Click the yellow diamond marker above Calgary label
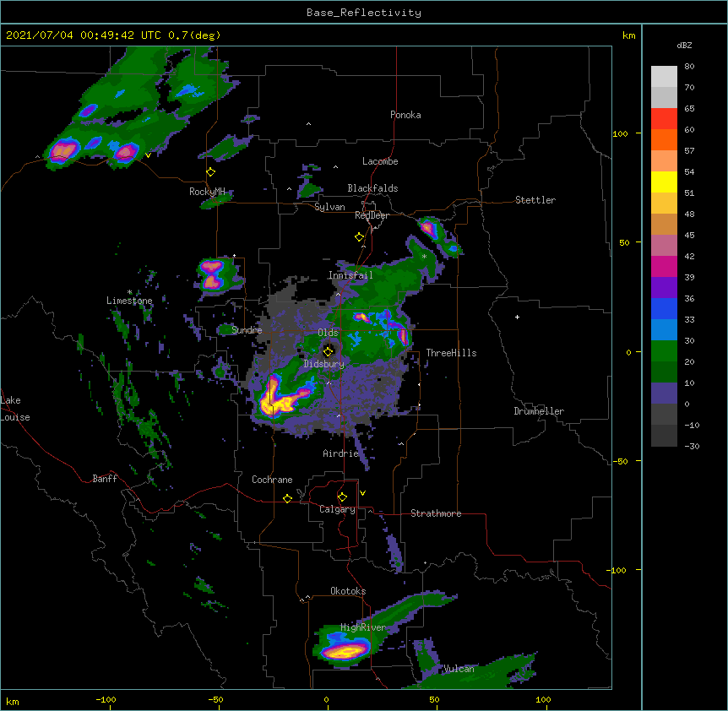Image resolution: width=728 pixels, height=711 pixels. (x=342, y=497)
